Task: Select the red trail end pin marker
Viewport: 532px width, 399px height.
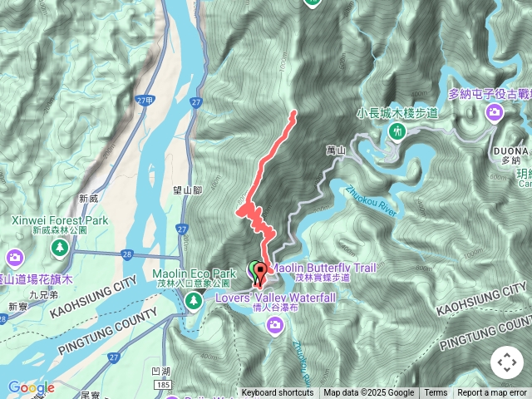Action: (260, 273)
